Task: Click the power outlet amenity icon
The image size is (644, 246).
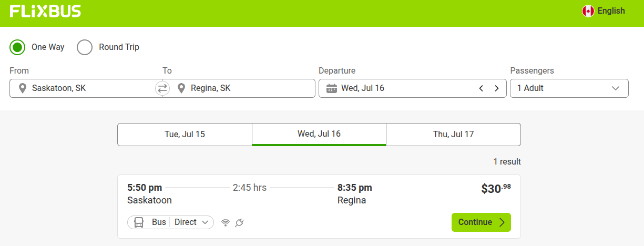Action: click(x=239, y=222)
